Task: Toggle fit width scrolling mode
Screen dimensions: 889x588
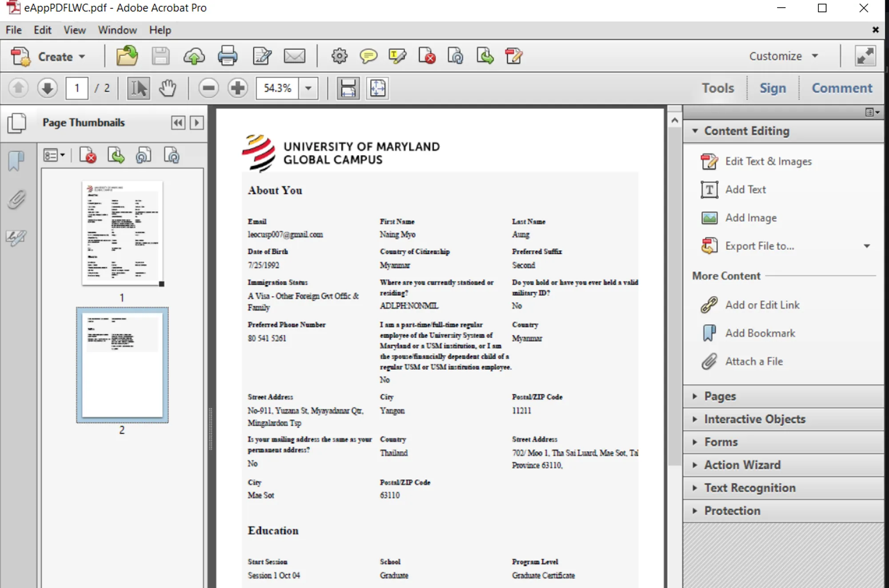Action: [x=348, y=88]
